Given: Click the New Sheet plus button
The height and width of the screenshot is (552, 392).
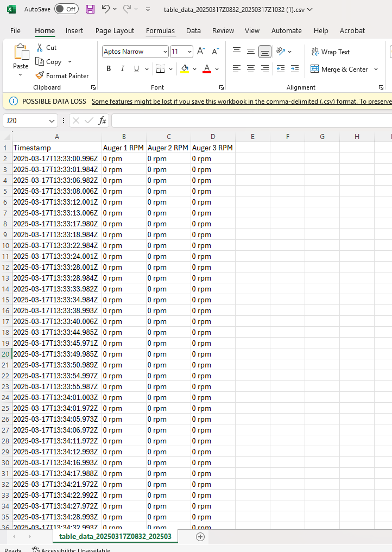Looking at the screenshot, I should [200, 536].
